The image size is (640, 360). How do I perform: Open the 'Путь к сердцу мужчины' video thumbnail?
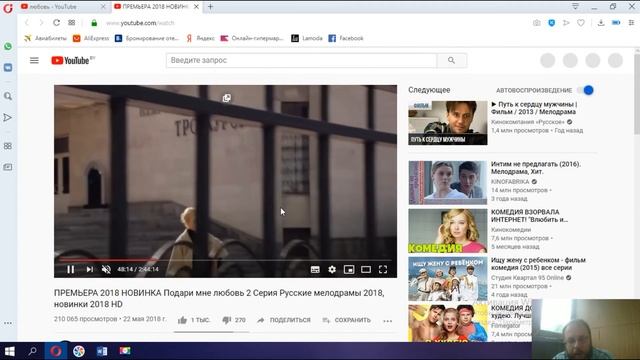448,123
